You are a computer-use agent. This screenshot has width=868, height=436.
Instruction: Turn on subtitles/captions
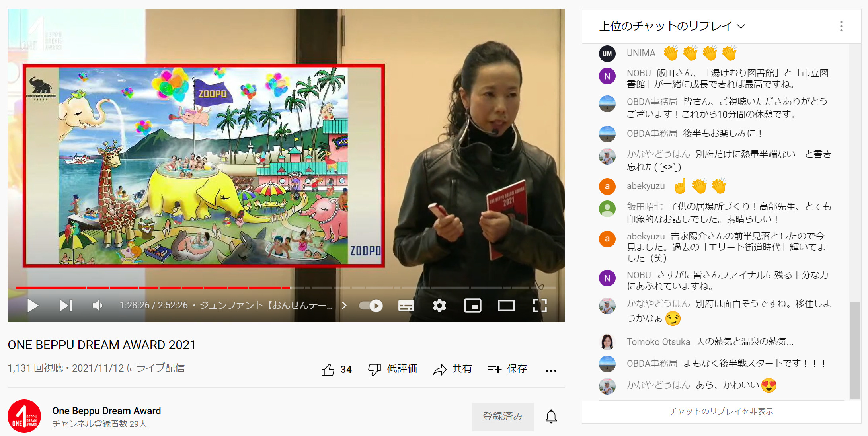(406, 306)
